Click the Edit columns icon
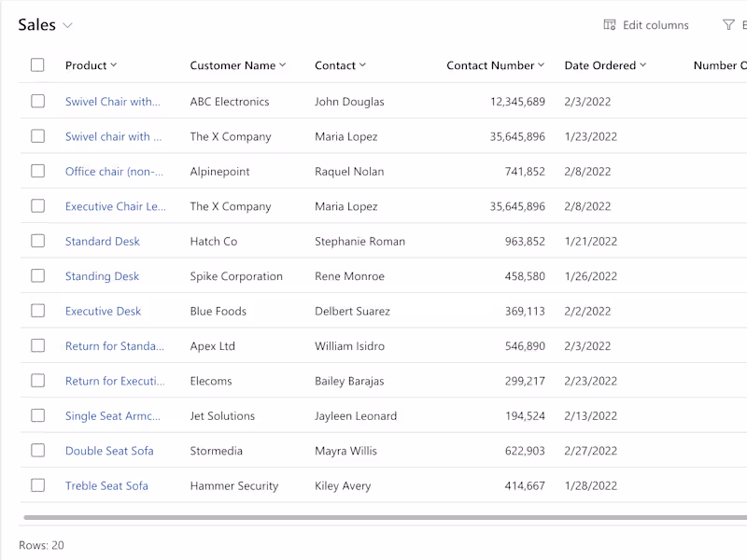The height and width of the screenshot is (560, 747). point(610,25)
